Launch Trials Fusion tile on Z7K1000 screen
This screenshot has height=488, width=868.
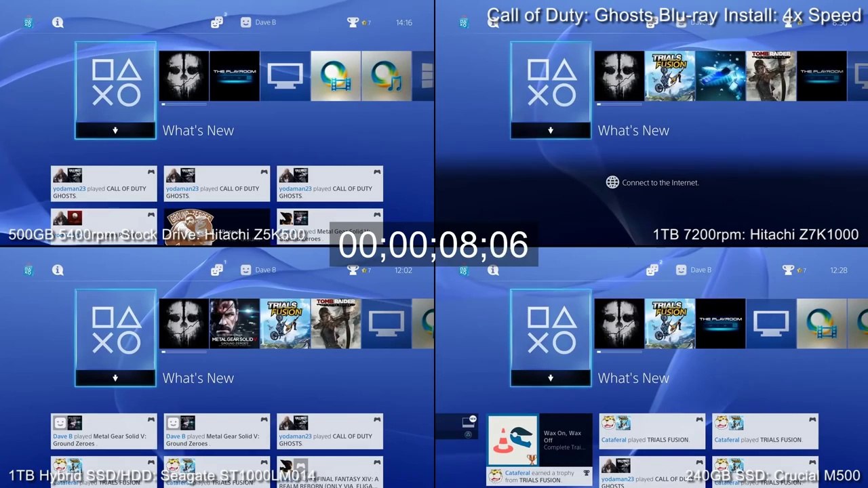tap(670, 76)
